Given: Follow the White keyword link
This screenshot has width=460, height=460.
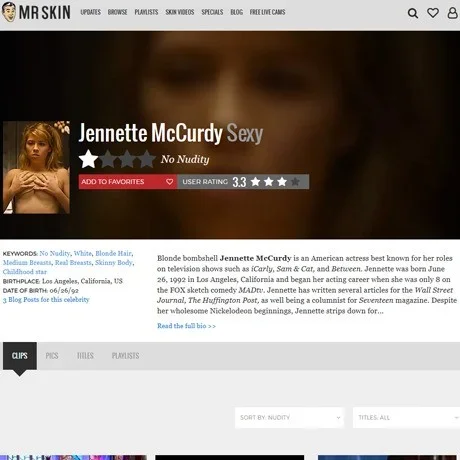Looking at the screenshot, I should (x=83, y=253).
